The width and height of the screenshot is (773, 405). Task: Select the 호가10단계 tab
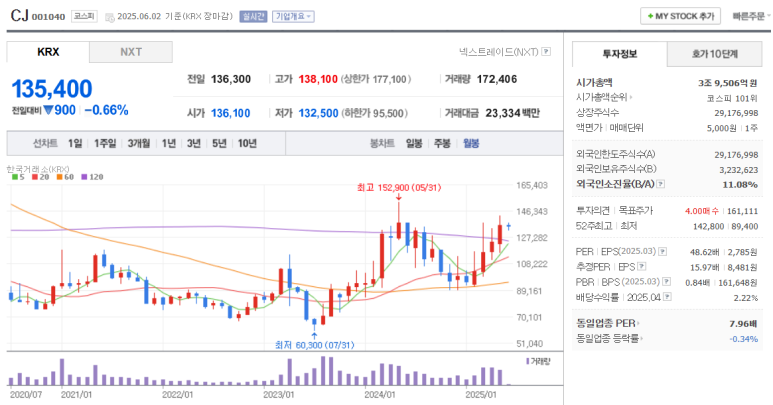714,54
